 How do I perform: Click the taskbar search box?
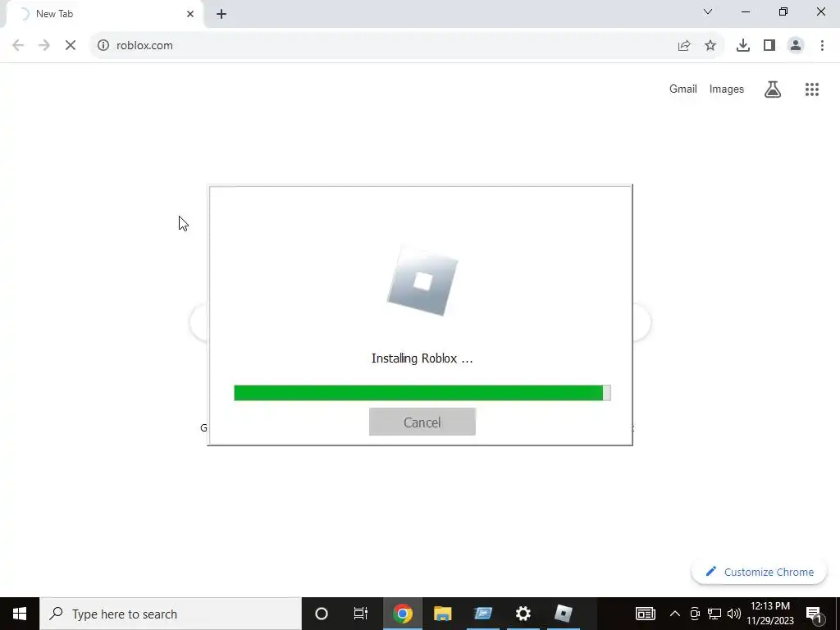coord(171,614)
